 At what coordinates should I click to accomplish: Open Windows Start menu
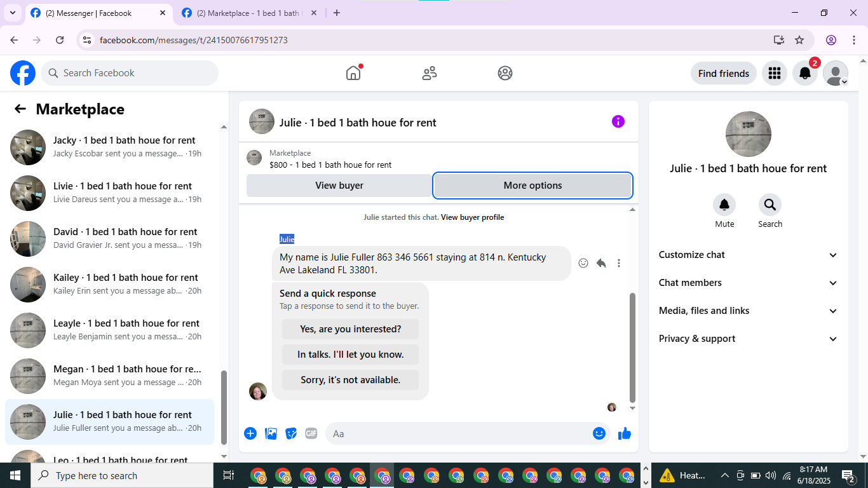click(x=15, y=475)
